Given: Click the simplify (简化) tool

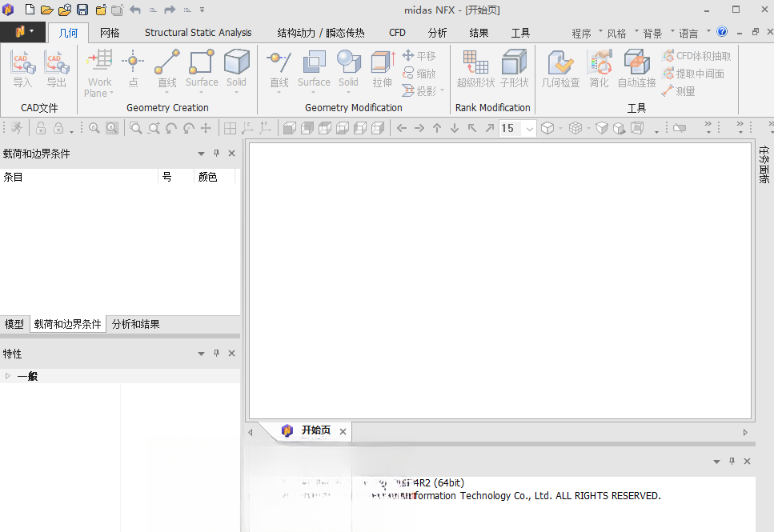Looking at the screenshot, I should tap(599, 69).
